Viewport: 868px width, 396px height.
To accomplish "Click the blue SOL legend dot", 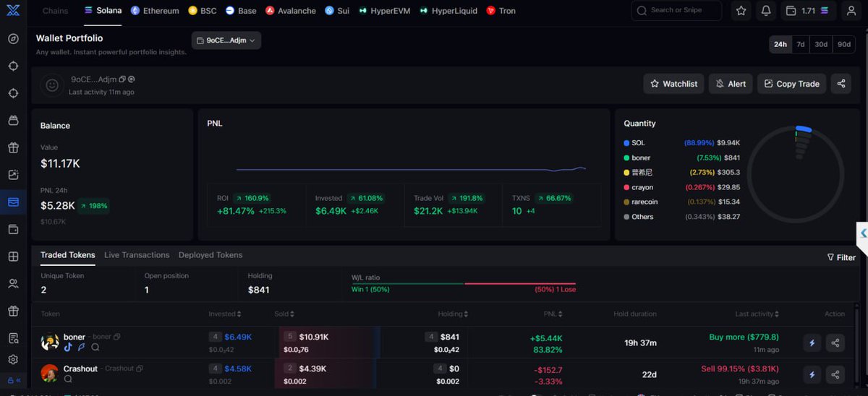I will pos(626,143).
